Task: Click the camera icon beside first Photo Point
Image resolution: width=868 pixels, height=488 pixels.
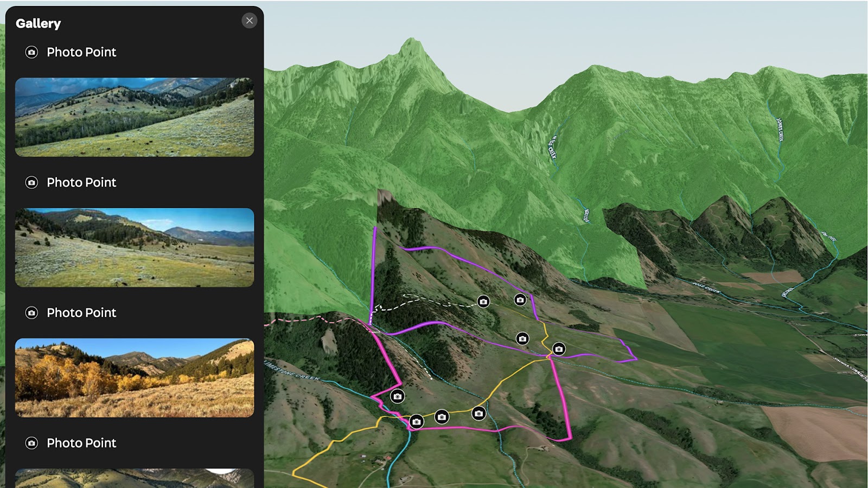Action: (31, 52)
